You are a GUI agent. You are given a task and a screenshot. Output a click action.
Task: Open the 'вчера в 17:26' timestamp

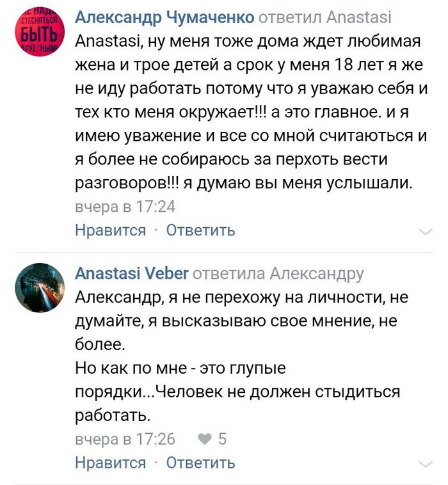pos(125,440)
